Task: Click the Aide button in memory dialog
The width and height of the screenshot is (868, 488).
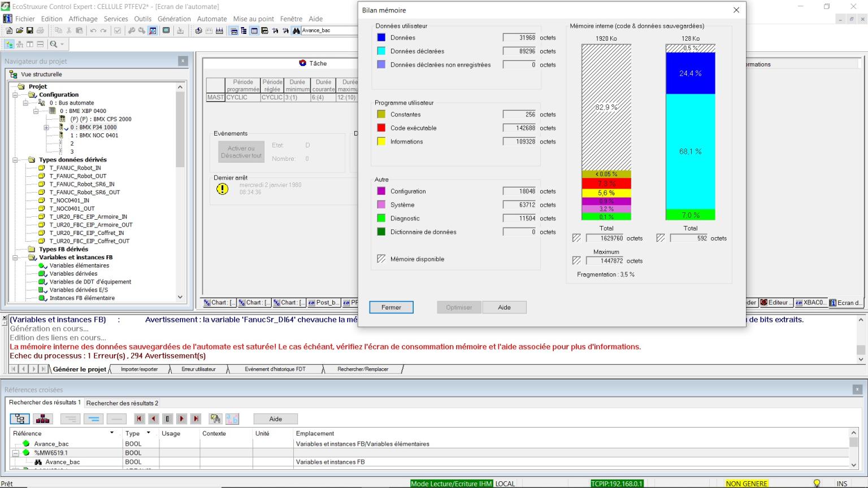Action: 504,307
